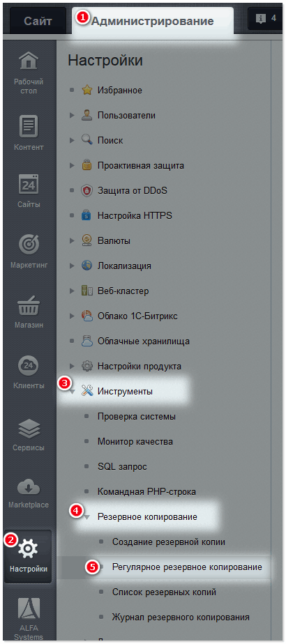Collapse the Резервное копирование node arrow

coord(86,517)
